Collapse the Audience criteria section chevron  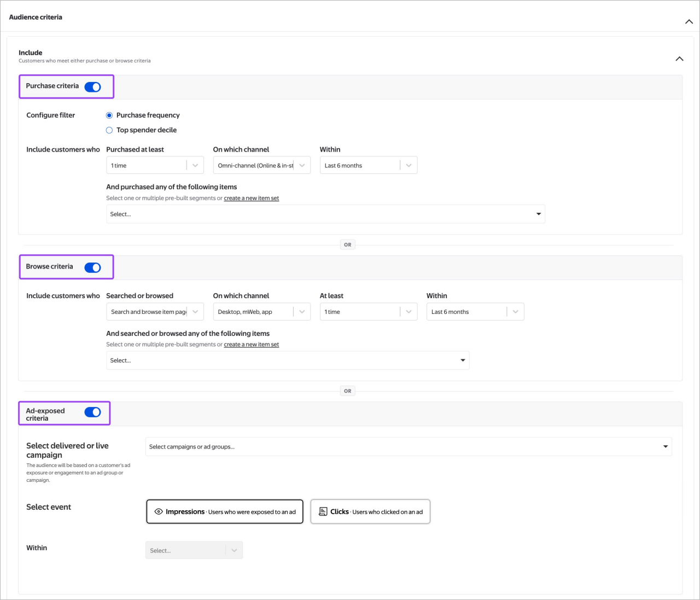(689, 22)
